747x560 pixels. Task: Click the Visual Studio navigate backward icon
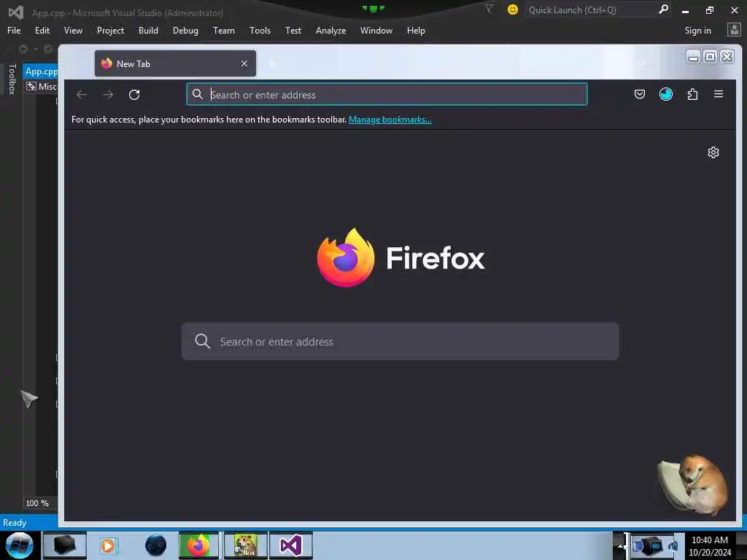(x=23, y=49)
